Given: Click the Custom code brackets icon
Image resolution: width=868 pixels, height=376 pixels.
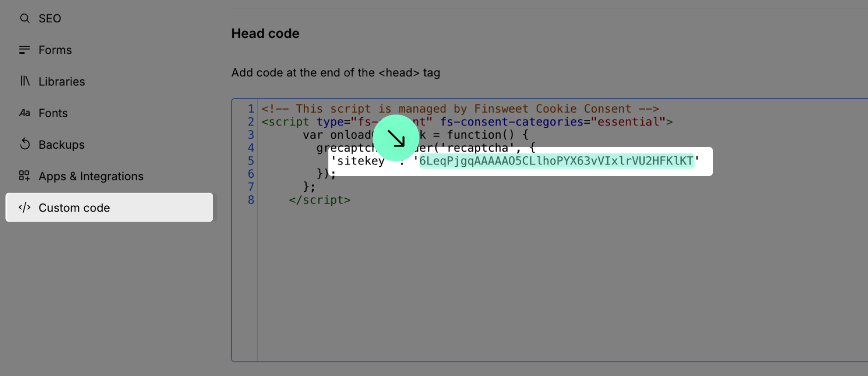Looking at the screenshot, I should (25, 208).
